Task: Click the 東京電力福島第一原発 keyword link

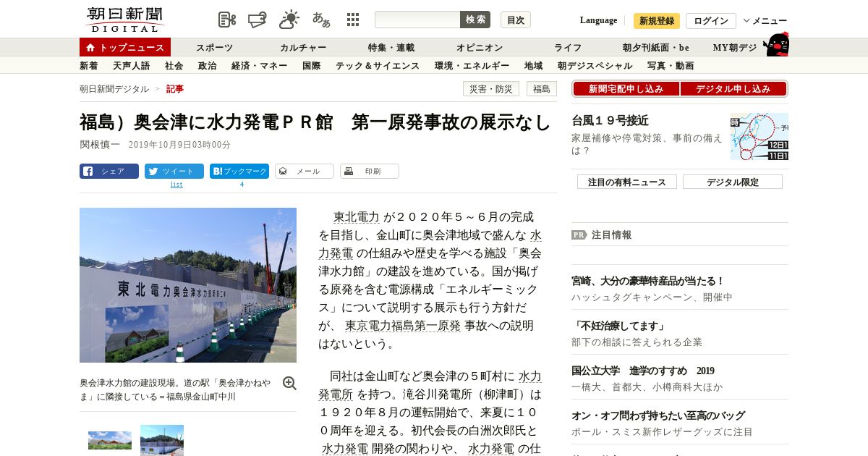Action: 402,326
